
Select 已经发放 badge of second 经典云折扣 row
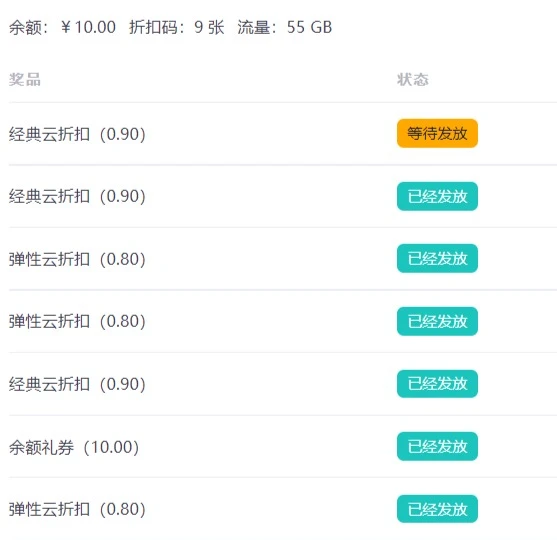point(437,196)
